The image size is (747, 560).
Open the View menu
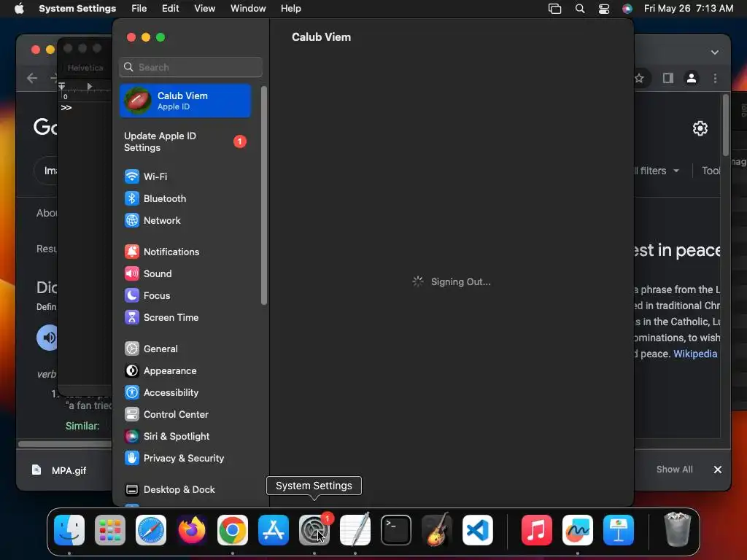204,8
